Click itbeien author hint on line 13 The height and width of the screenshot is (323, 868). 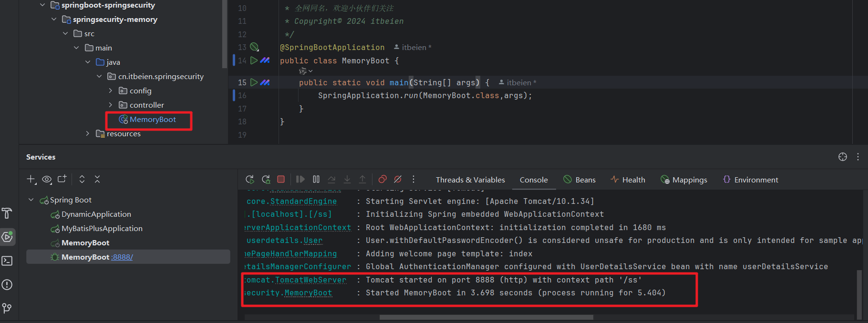point(413,47)
